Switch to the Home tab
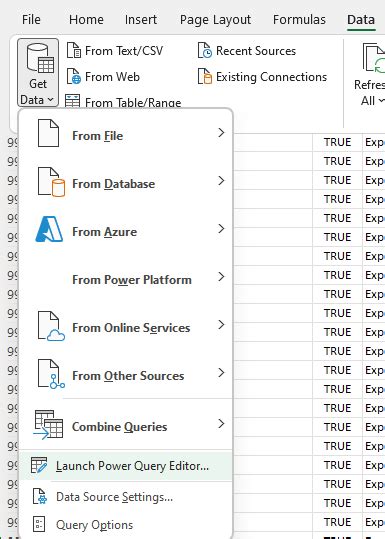This screenshot has width=385, height=539. pos(86,20)
